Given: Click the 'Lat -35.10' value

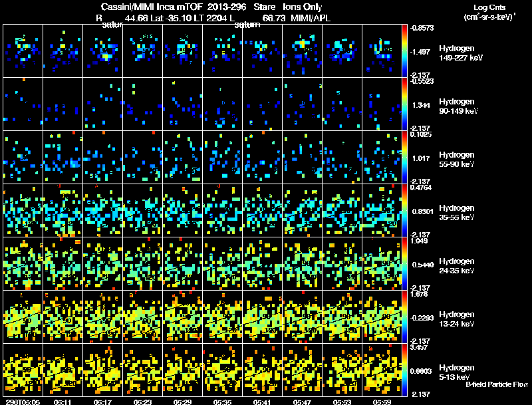Looking at the screenshot, I should pyautogui.click(x=170, y=19).
